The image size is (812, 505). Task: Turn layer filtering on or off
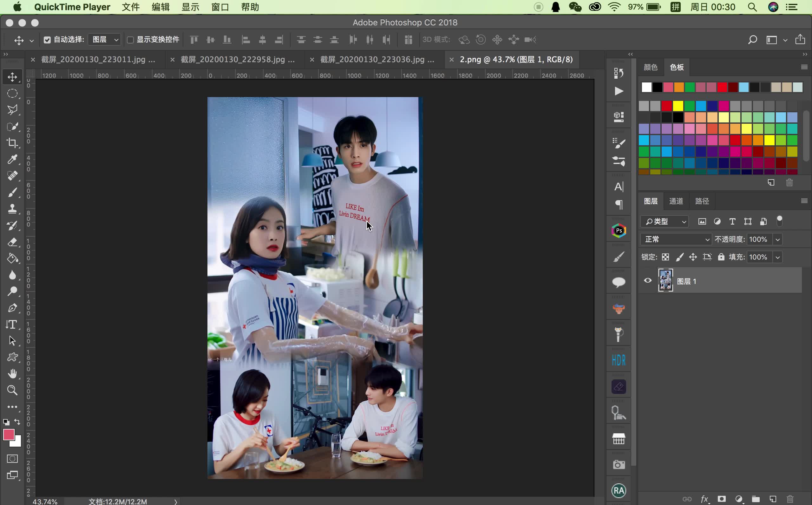point(780,221)
